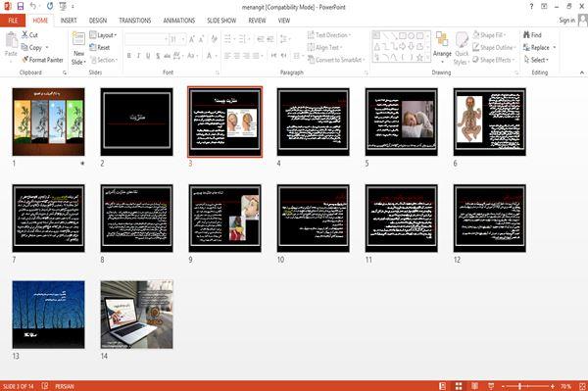The height and width of the screenshot is (391, 588).
Task: Click the Find button
Action: [x=532, y=35]
